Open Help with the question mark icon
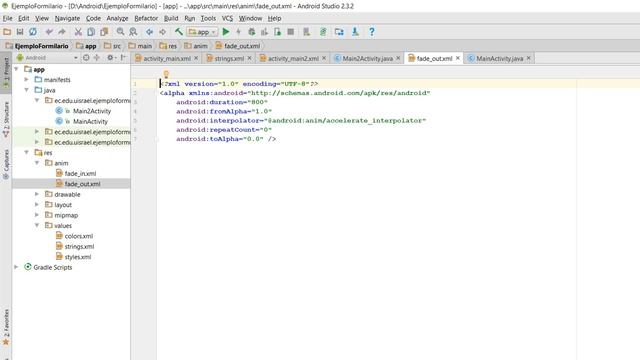This screenshot has height=360, width=640. 371,32
